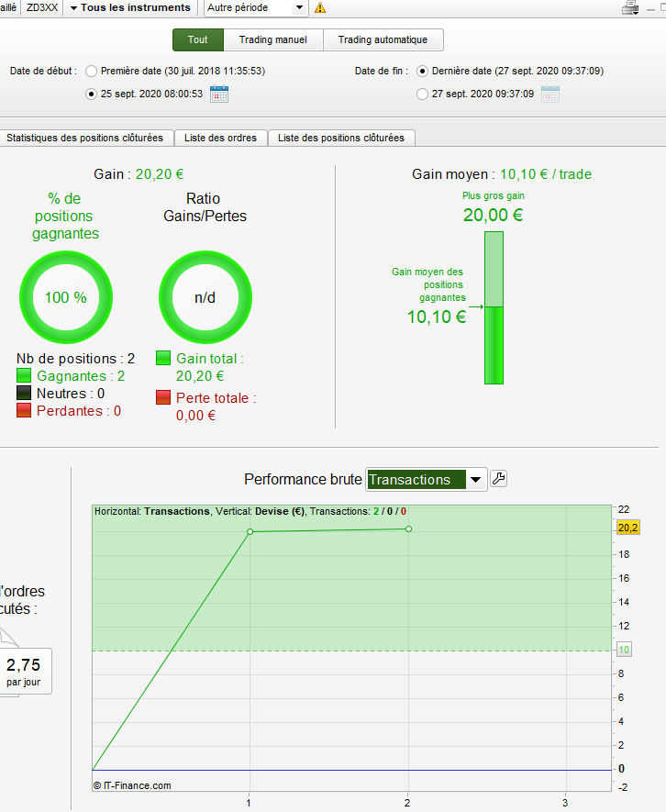Open the Transactions dropdown in Performance brute
Viewport: 666px width, 812px height.
click(x=427, y=480)
